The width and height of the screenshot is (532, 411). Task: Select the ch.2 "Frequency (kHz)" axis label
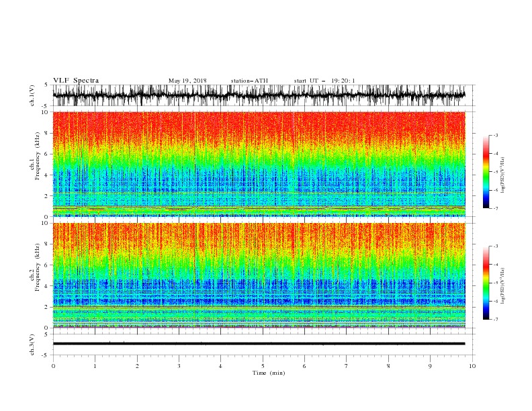click(x=37, y=267)
